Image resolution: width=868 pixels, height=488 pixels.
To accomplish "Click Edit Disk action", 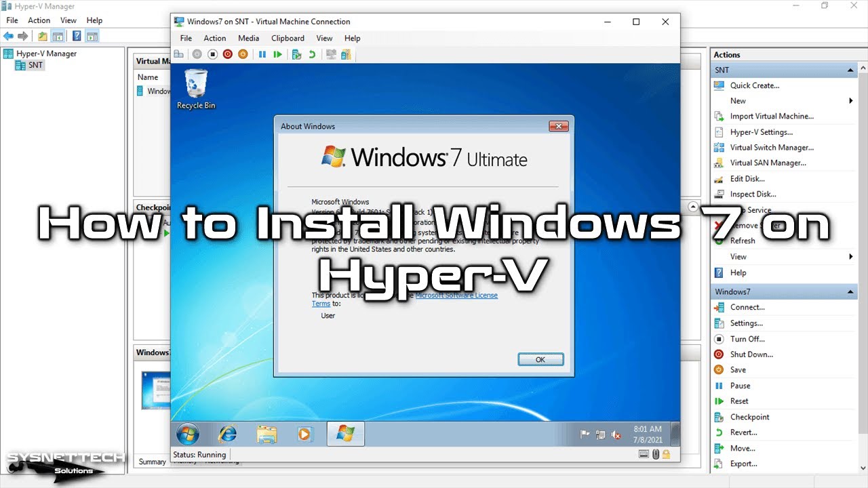I will pos(747,179).
